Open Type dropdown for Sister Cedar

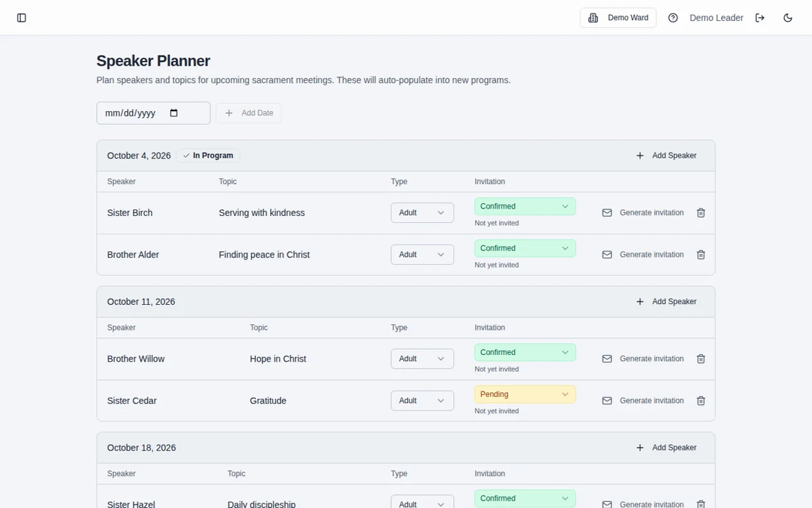[422, 401]
